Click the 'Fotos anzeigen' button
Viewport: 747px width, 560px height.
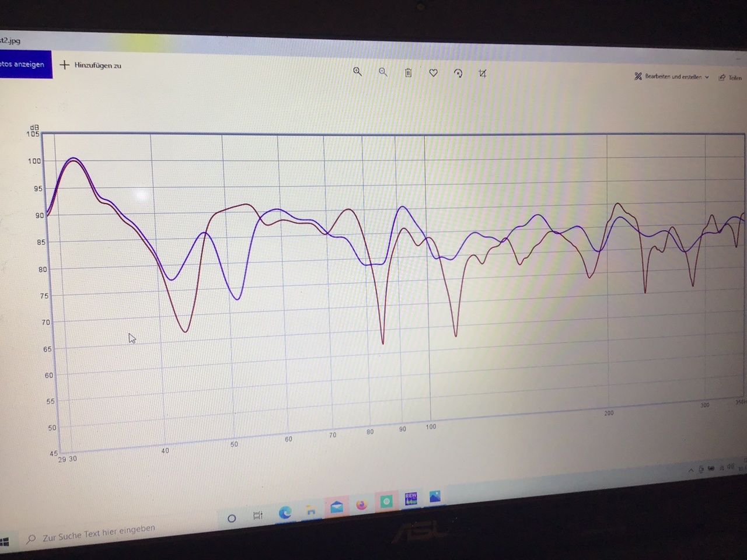pos(23,64)
